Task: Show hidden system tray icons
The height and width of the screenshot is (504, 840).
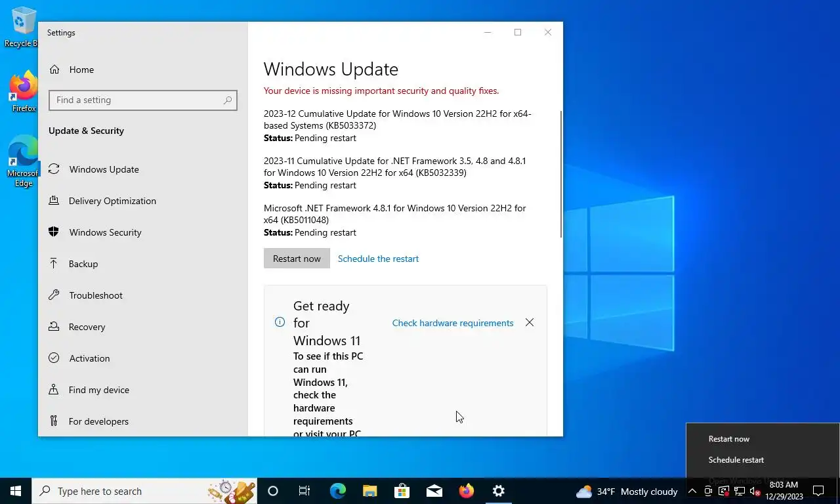Action: coord(692,491)
